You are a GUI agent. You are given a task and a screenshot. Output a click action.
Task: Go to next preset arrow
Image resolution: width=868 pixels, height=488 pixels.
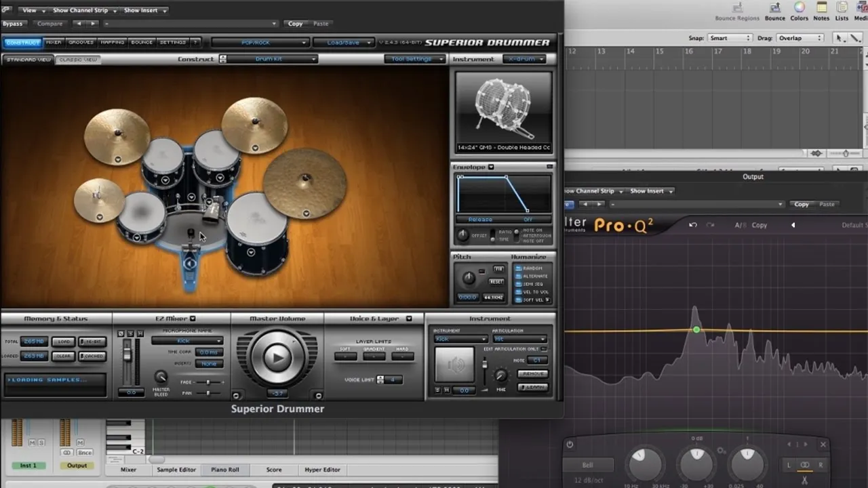pyautogui.click(x=93, y=24)
